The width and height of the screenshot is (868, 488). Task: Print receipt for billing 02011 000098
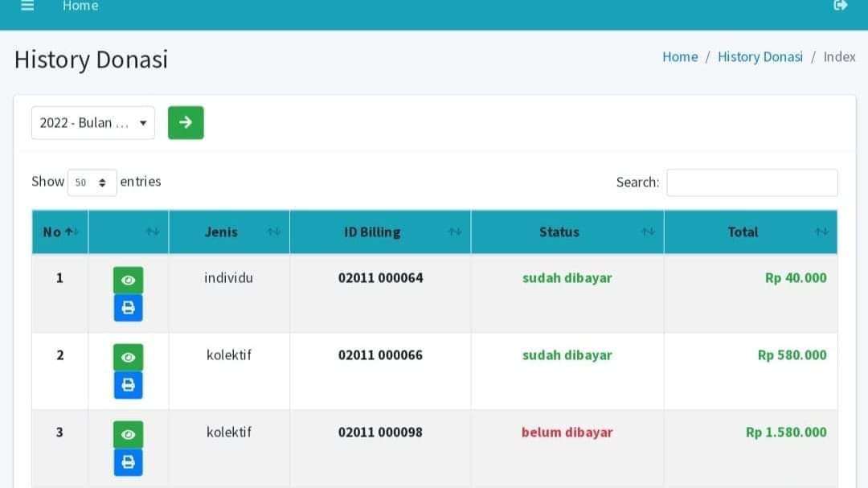pos(128,462)
